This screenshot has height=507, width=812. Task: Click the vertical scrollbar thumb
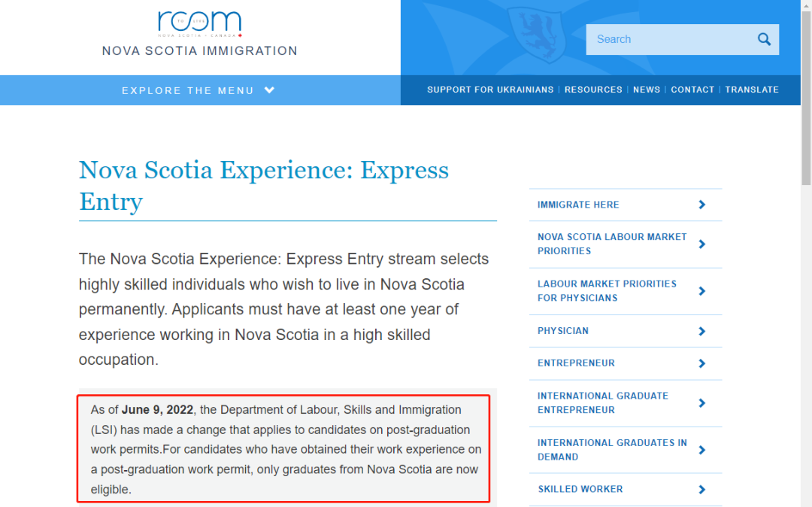[806, 99]
